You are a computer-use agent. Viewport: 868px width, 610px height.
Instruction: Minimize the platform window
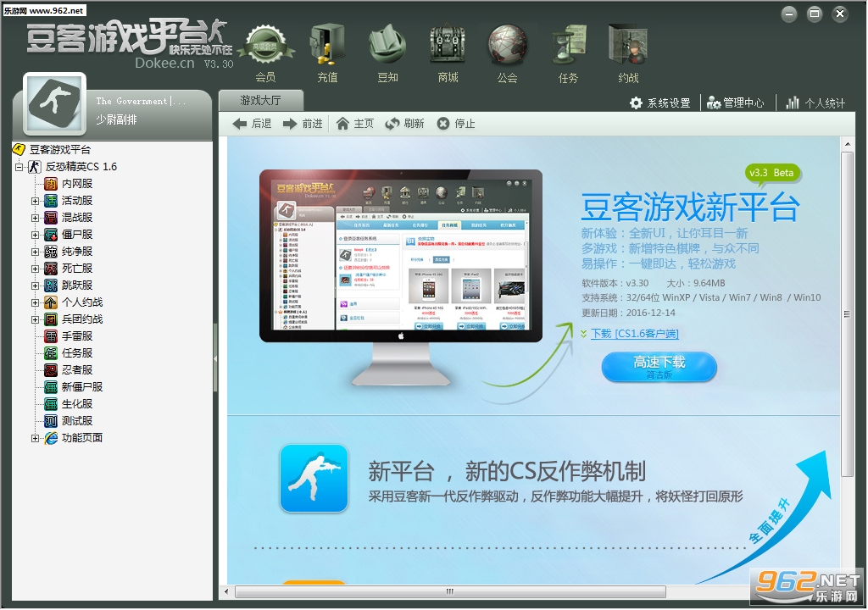[789, 14]
